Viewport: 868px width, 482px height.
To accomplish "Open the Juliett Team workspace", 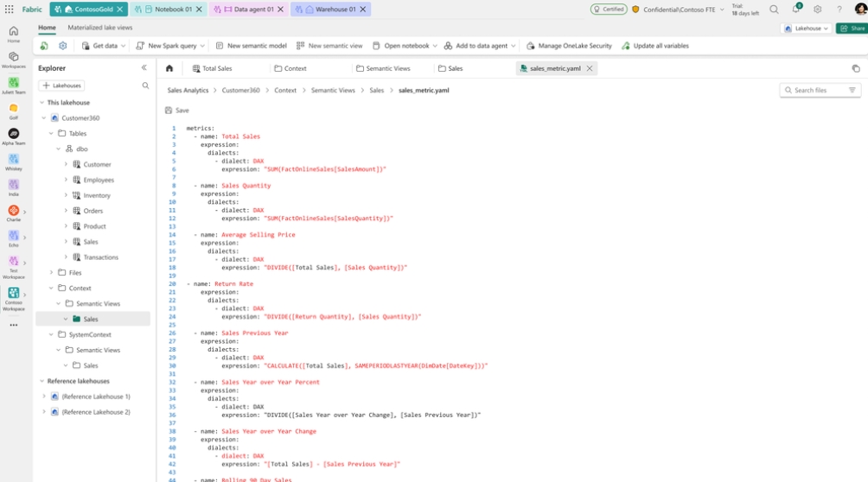I will click(x=13, y=86).
